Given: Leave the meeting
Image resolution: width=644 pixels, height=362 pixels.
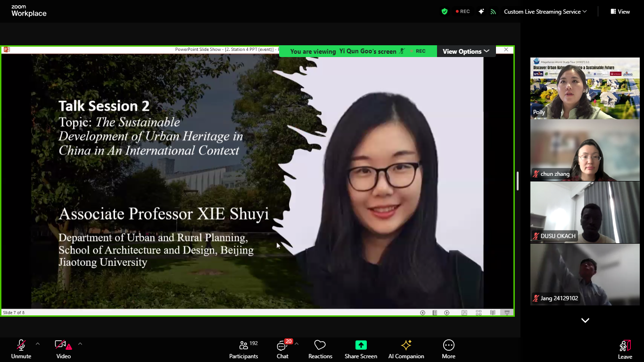Looking at the screenshot, I should (625, 349).
